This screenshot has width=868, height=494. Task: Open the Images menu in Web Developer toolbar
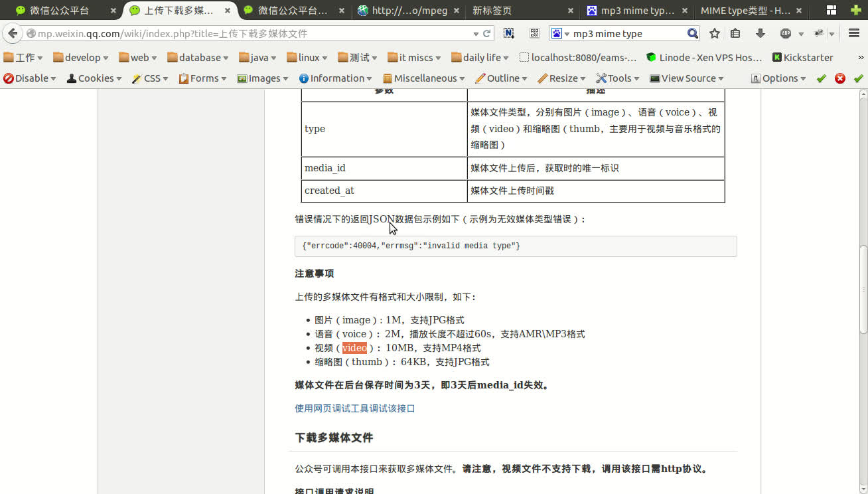tap(262, 78)
